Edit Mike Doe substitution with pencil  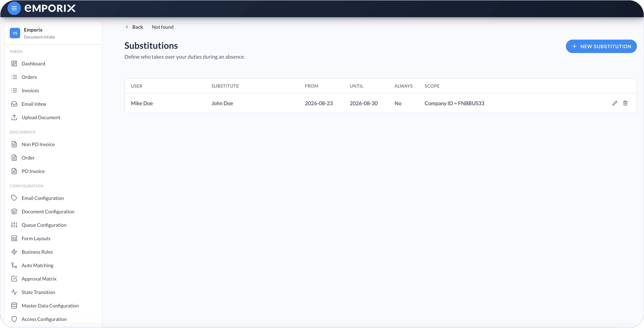click(x=615, y=103)
